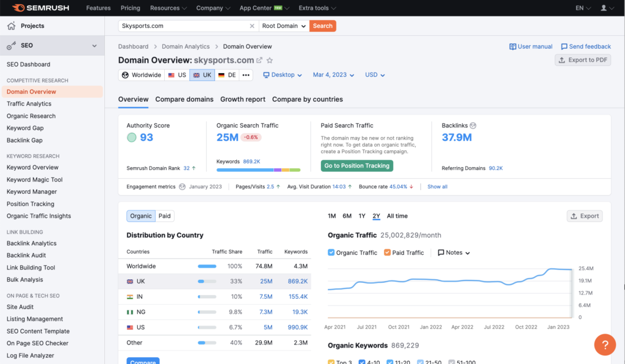Open Keyword Magic Tool in sidebar

point(35,180)
